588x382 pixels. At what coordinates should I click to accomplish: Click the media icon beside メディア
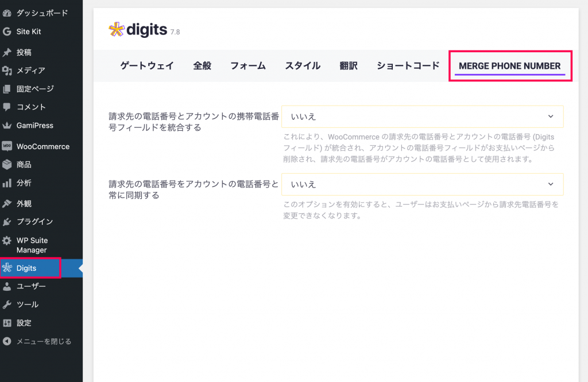(7, 71)
